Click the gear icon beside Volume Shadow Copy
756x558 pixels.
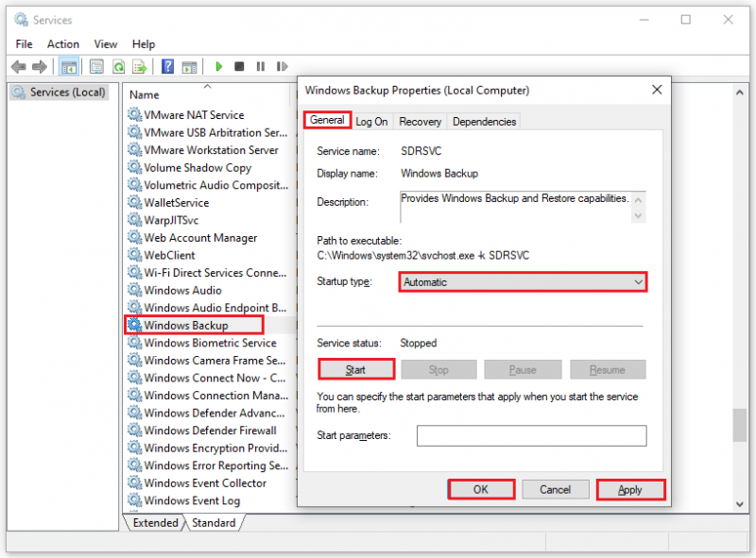tap(134, 167)
